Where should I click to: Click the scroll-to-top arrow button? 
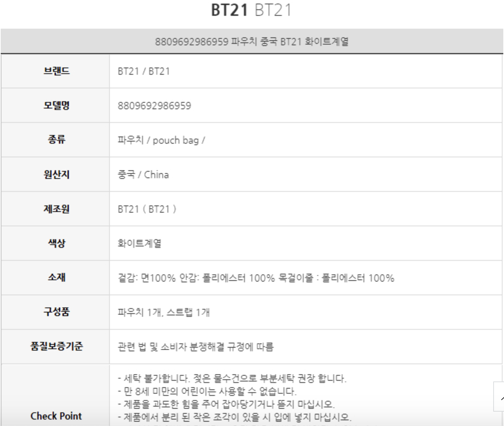500,397
